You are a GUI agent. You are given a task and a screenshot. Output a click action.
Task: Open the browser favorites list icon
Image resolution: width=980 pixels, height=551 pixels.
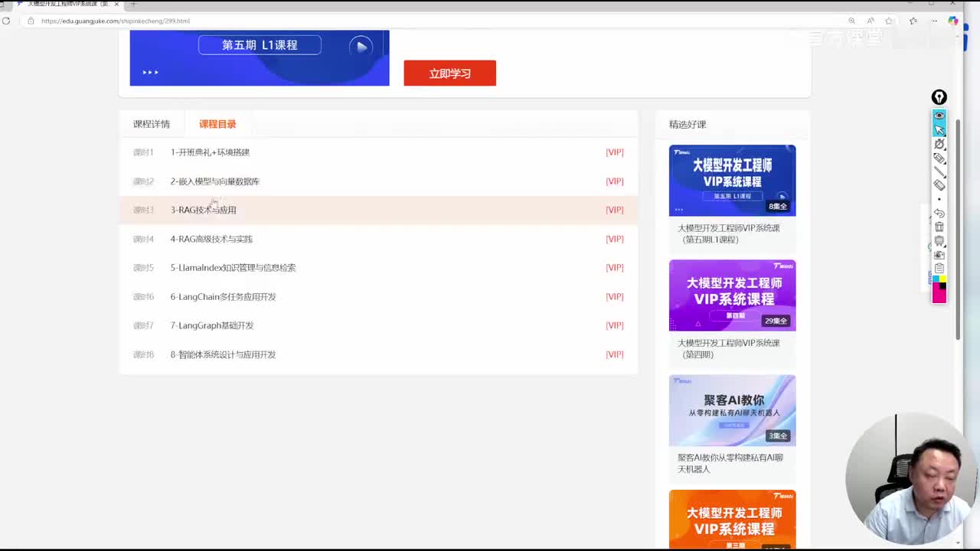pos(913,21)
